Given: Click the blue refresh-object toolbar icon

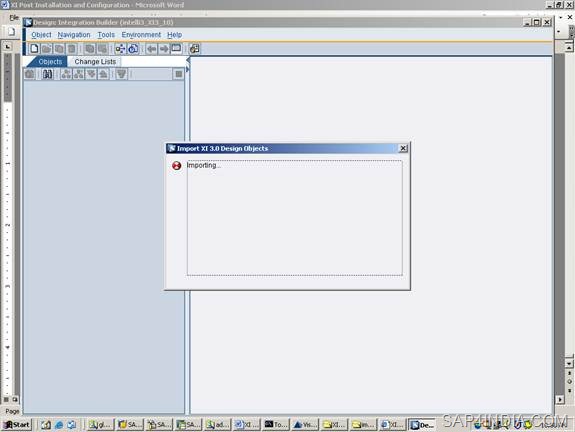Looking at the screenshot, I should click(x=133, y=48).
